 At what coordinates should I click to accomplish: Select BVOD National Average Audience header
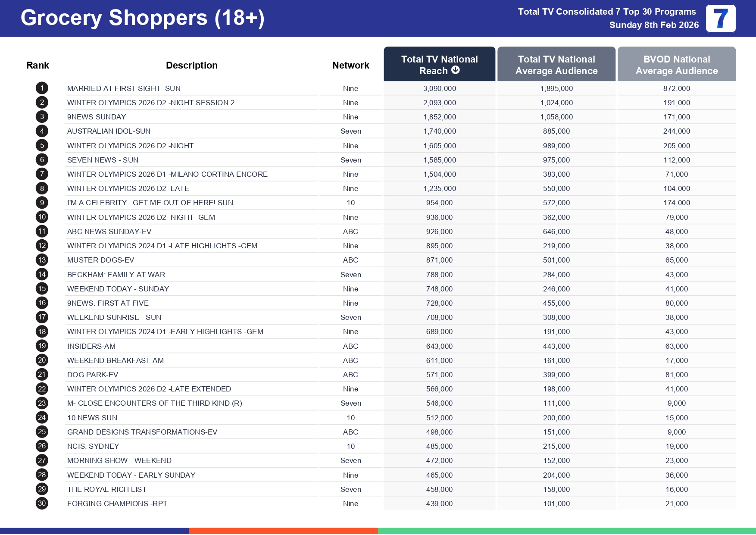pyautogui.click(x=676, y=65)
